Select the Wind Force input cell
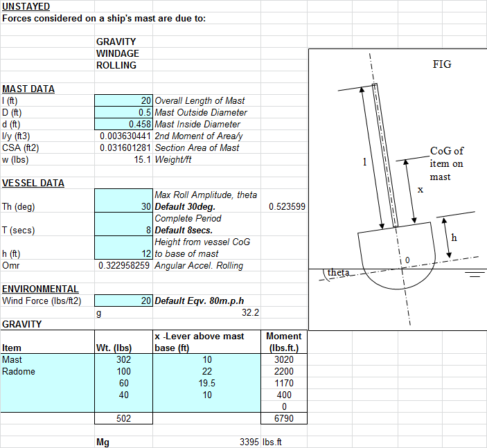The image size is (487, 448). point(123,301)
